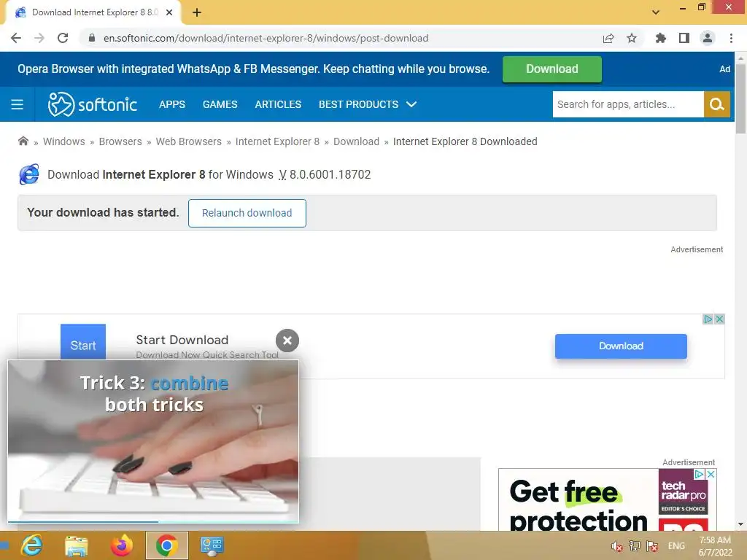This screenshot has height=560, width=747.
Task: Reload the current page
Action: [x=63, y=38]
